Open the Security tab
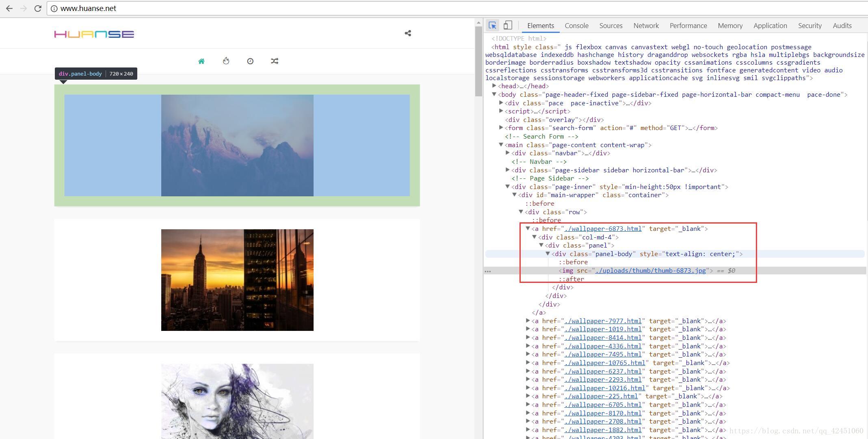 click(810, 26)
